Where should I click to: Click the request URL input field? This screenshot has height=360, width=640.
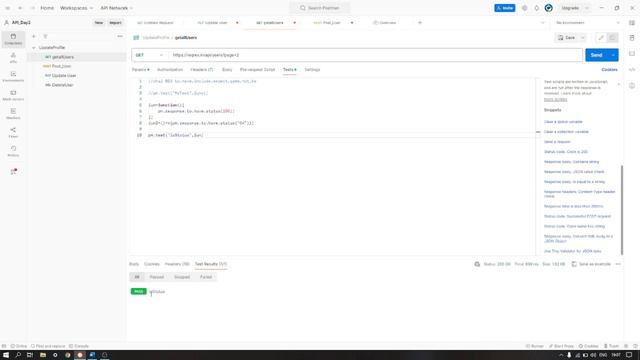(376, 55)
